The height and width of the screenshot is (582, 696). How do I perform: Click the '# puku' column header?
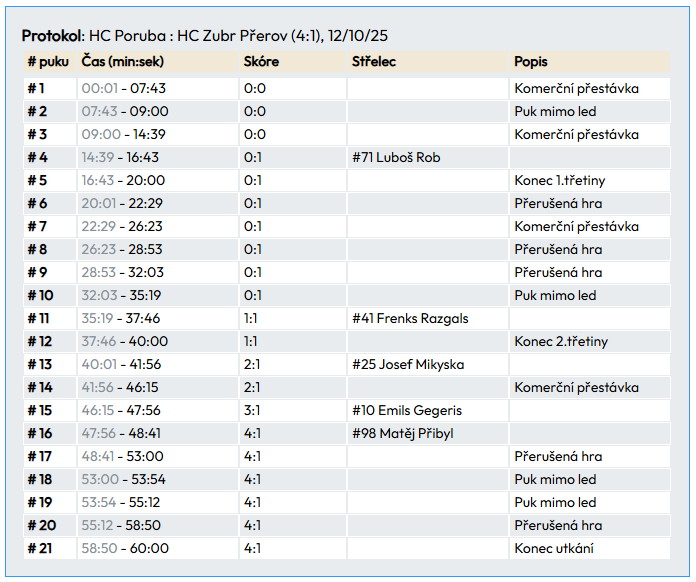click(48, 62)
